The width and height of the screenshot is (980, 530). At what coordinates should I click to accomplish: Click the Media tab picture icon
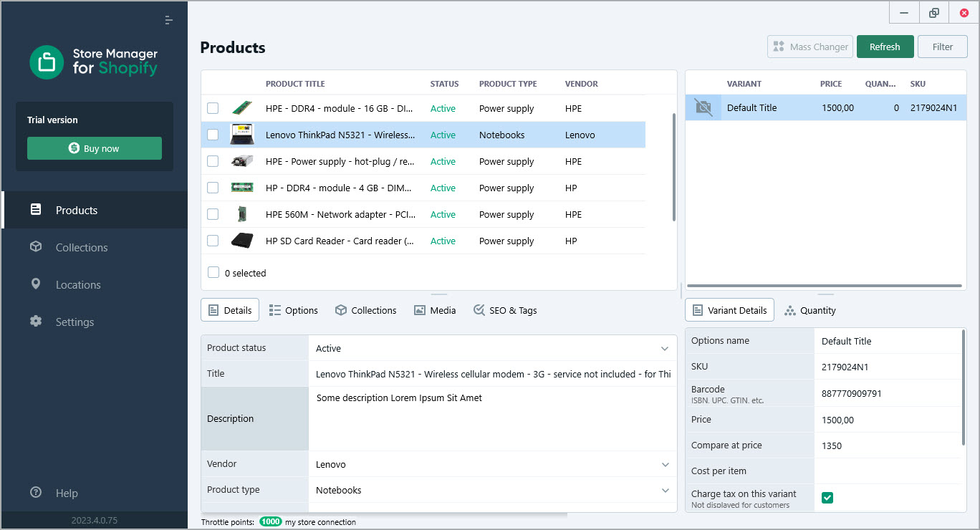coord(420,310)
